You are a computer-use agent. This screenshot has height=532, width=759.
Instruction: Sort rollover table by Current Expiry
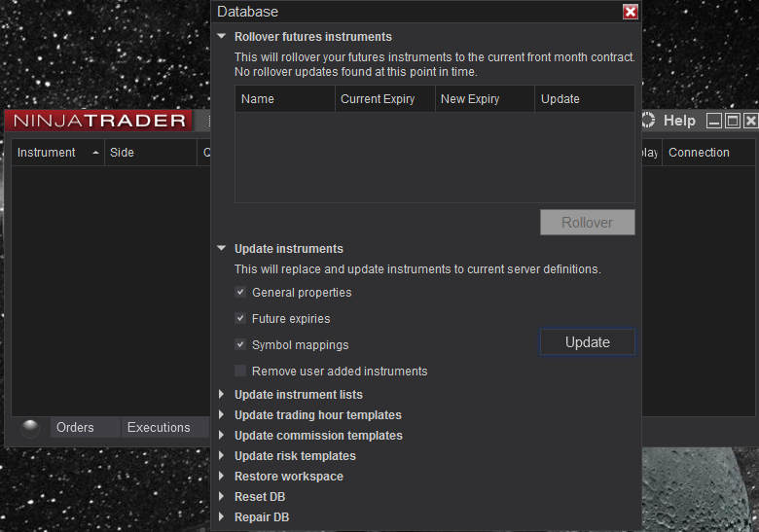pos(384,98)
